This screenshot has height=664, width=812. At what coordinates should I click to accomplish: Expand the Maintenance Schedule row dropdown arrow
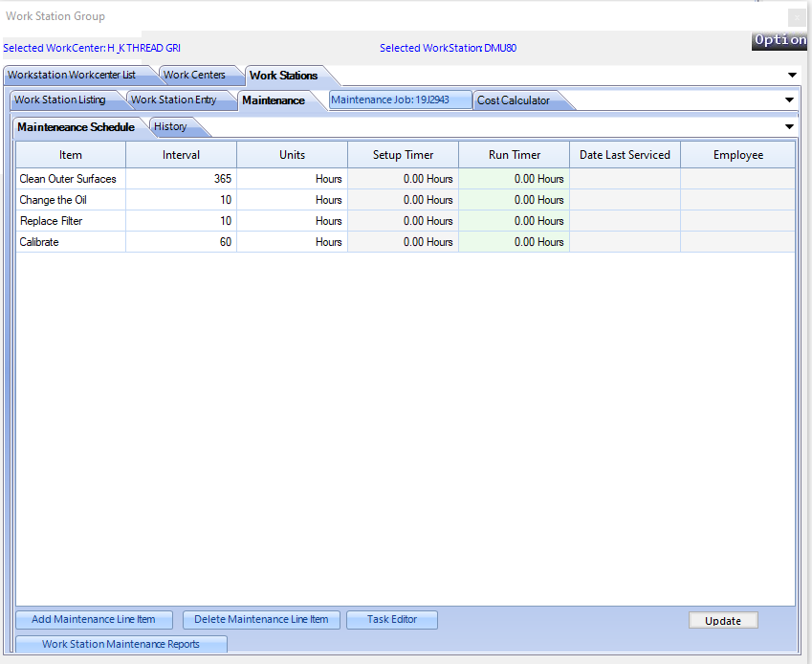tap(789, 126)
